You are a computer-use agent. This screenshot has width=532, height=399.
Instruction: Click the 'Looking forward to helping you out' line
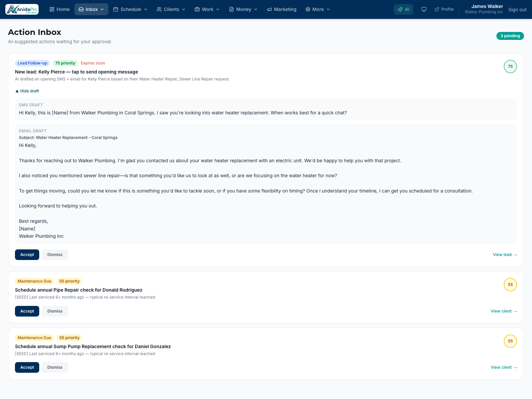pos(58,206)
